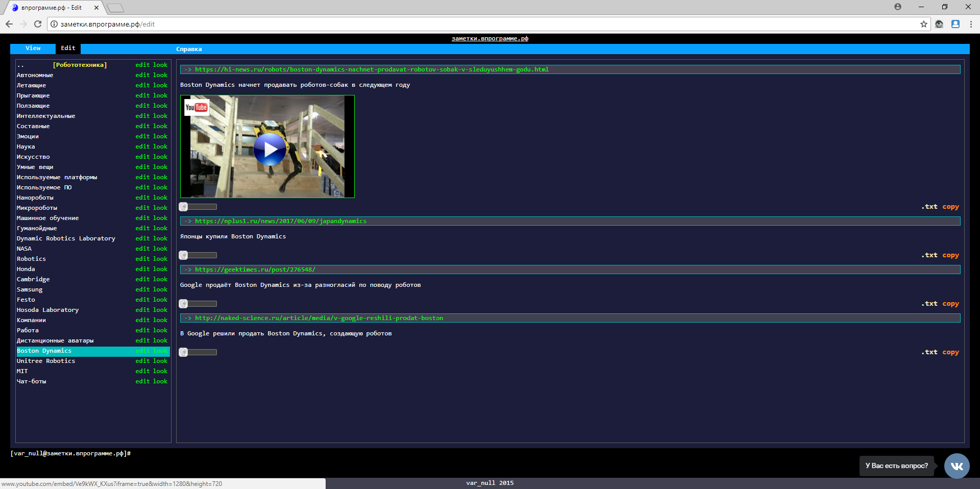Select the Умные вещи category
Image resolution: width=980 pixels, height=489 pixels.
35,167
